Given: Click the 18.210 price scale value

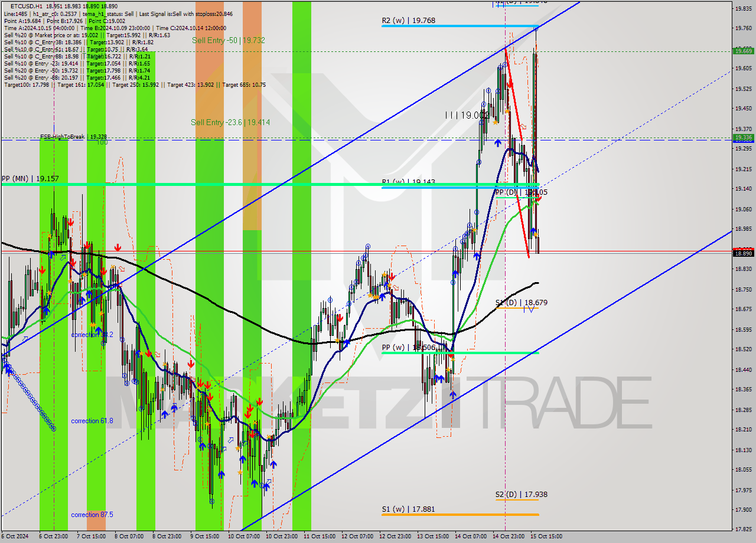Looking at the screenshot, I should 743,430.
